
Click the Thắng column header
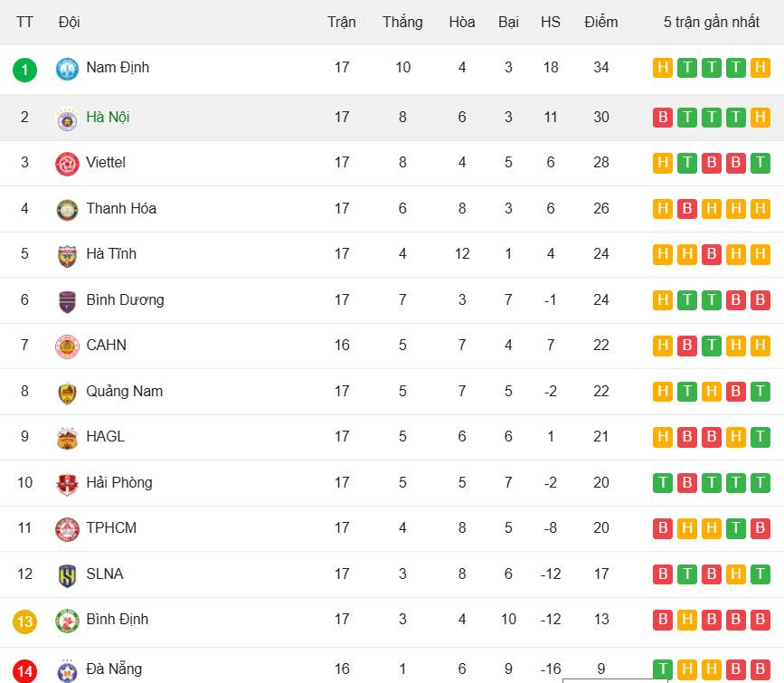tap(402, 22)
